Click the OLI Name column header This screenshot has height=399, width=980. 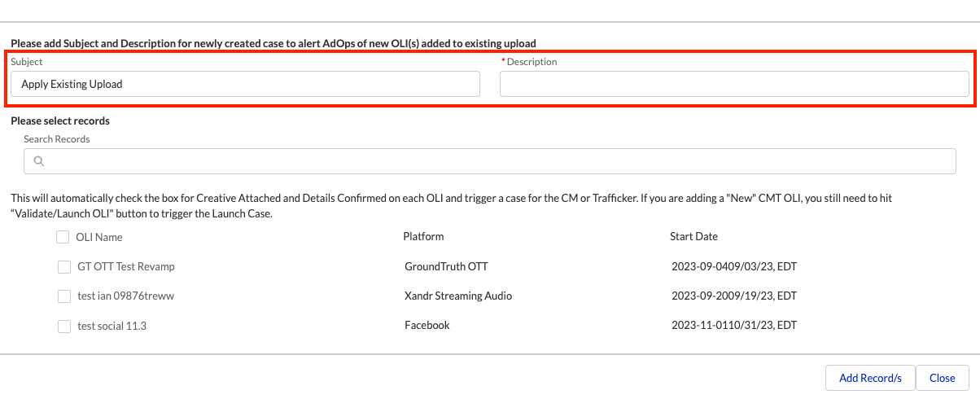98,237
